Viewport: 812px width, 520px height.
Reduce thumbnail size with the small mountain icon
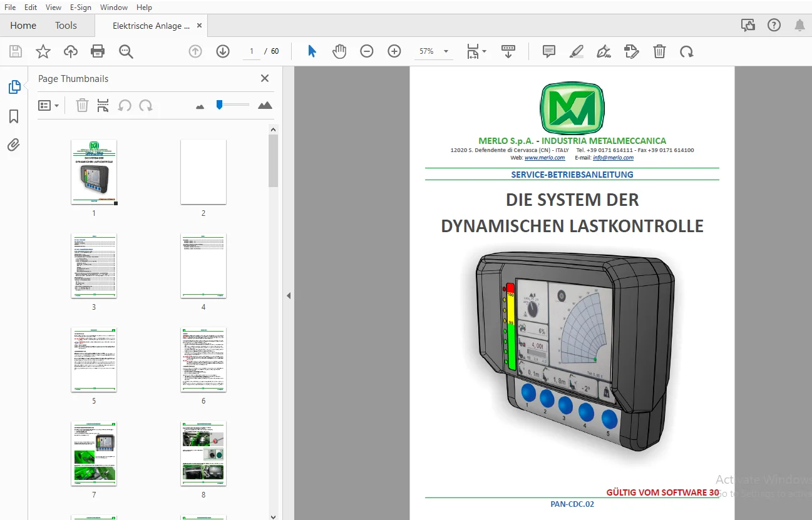pos(200,106)
